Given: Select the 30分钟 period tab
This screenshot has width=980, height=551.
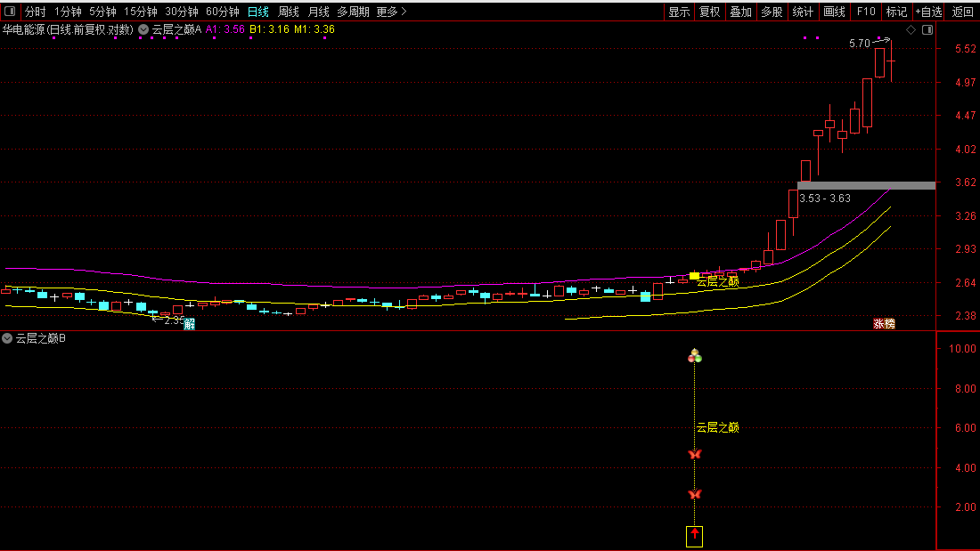Looking at the screenshot, I should tap(181, 12).
